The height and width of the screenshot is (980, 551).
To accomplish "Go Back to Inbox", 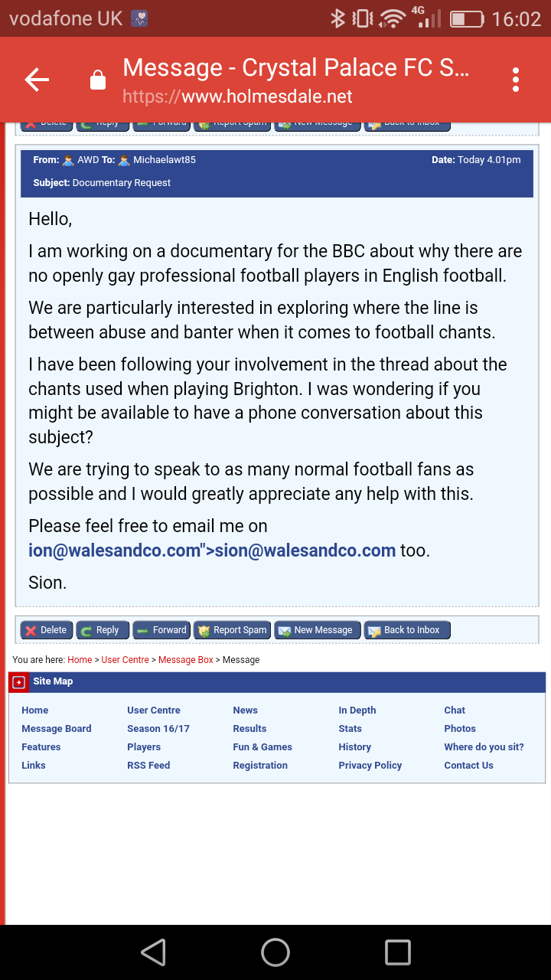I will point(405,630).
